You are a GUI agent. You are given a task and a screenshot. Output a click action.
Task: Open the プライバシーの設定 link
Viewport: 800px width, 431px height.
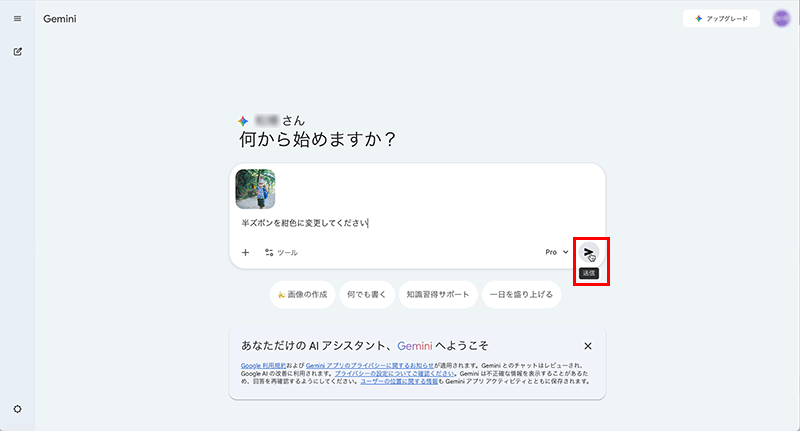pyautogui.click(x=394, y=373)
